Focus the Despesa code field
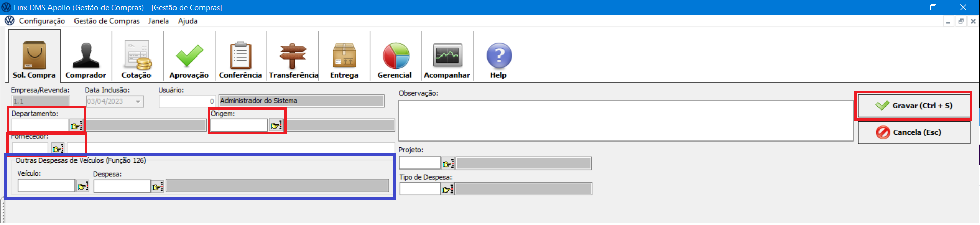The image size is (980, 225). click(x=122, y=186)
